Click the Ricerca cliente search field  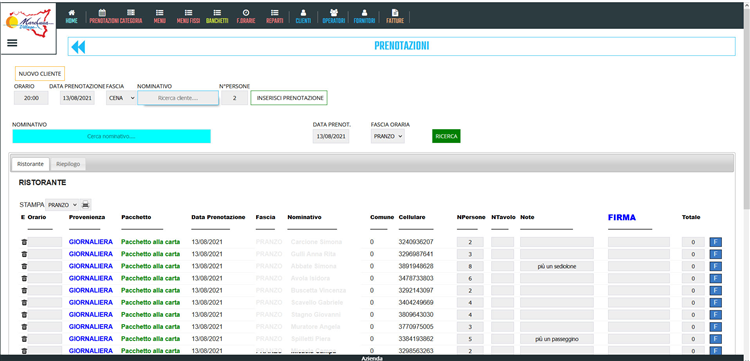pyautogui.click(x=178, y=98)
